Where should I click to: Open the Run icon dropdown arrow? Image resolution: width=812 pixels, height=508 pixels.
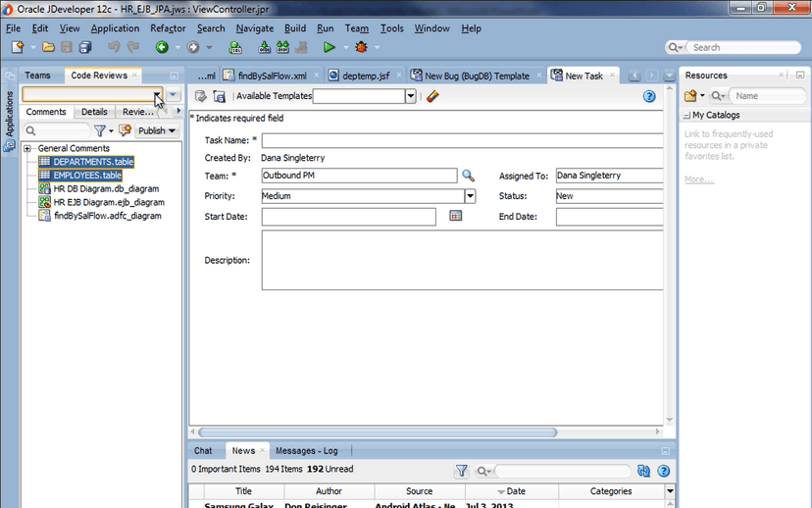click(x=345, y=48)
